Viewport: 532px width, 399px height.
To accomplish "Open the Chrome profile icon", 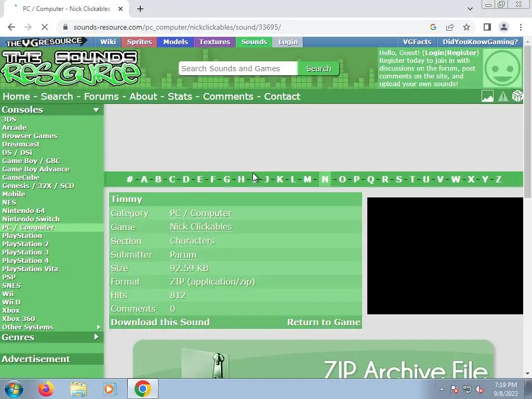I will point(504,27).
